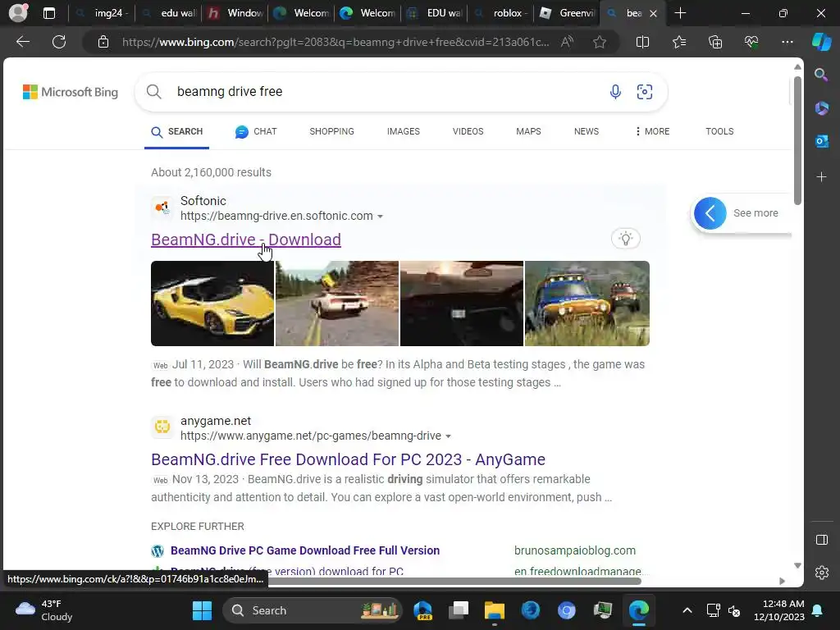Viewport: 840px width, 630px height.
Task: Switch to IMAGES tab
Action: pos(404,131)
